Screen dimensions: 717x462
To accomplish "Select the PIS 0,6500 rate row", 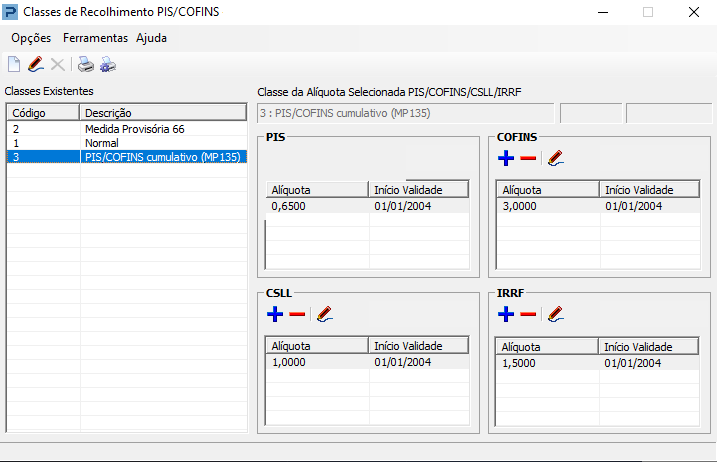I will 368,206.
